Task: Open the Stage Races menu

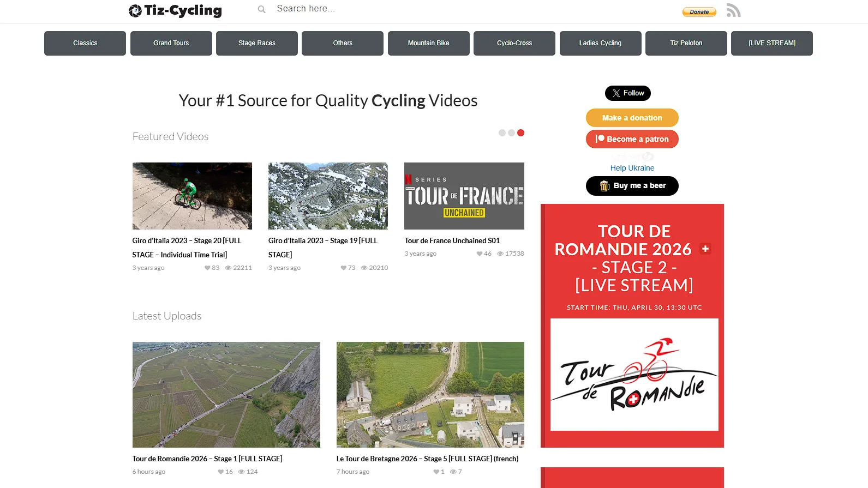Action: (257, 43)
